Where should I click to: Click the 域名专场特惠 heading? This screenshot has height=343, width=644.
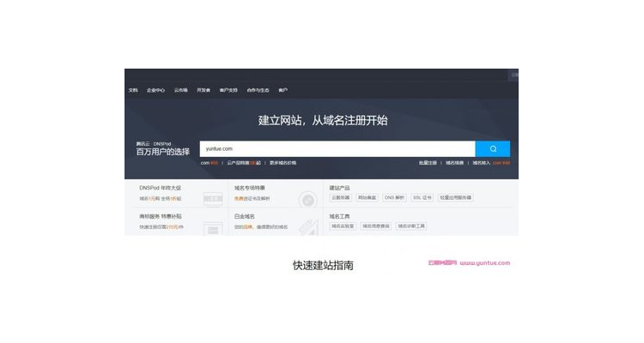(250, 188)
